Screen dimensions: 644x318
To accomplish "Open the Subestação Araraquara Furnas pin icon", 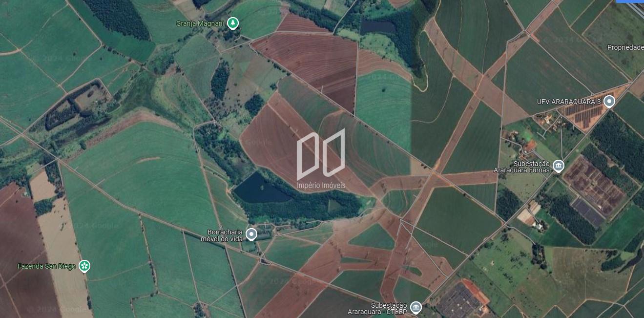I will (558, 166).
